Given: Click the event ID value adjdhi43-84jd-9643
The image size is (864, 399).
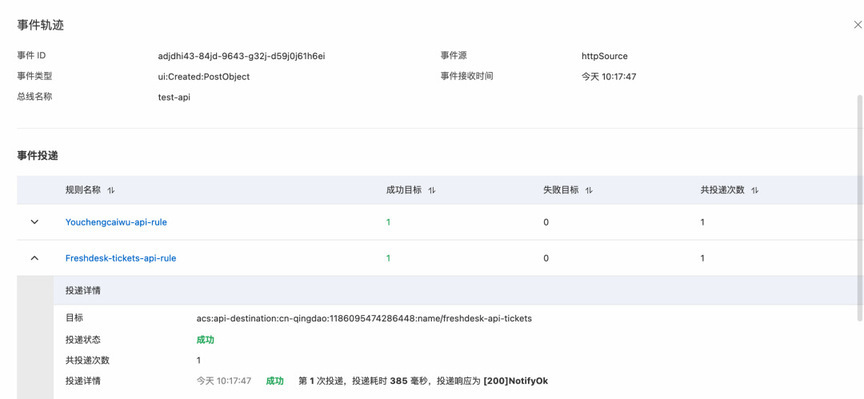Looking at the screenshot, I should point(241,56).
